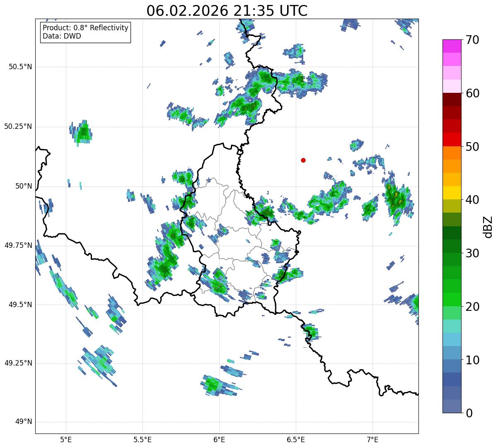Click the colorbar value 20
This screenshot has width=498, height=448.
pos(472,307)
